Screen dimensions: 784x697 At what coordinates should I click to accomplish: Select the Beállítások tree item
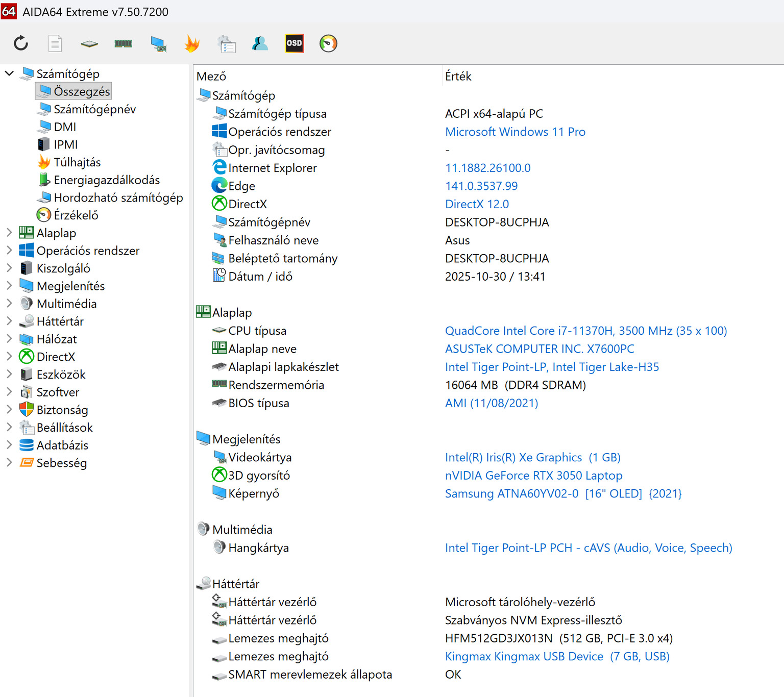(x=56, y=427)
